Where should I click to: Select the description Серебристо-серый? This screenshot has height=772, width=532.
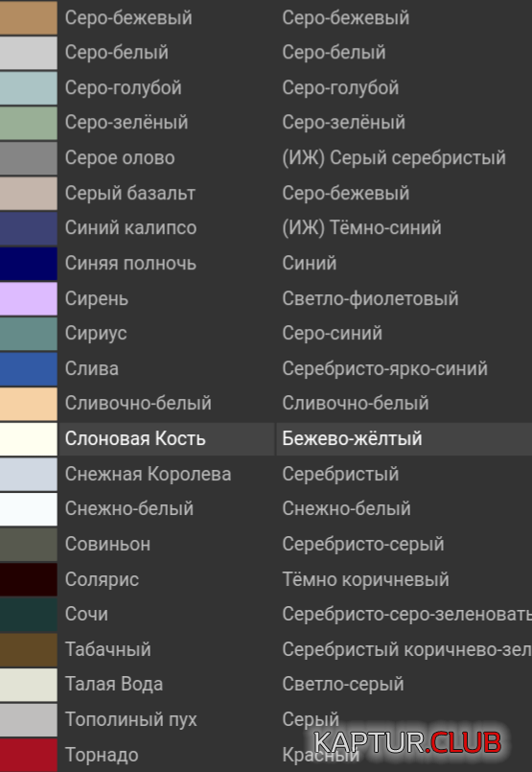point(362,545)
